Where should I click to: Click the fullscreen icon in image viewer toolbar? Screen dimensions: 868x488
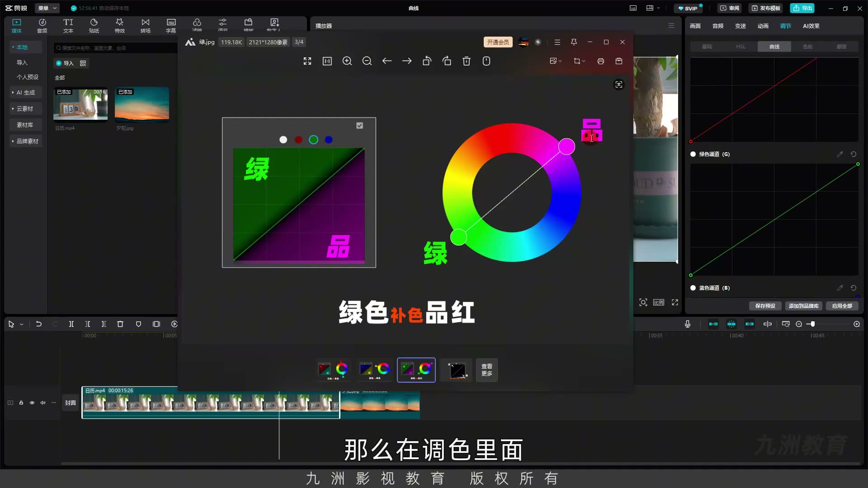(307, 61)
